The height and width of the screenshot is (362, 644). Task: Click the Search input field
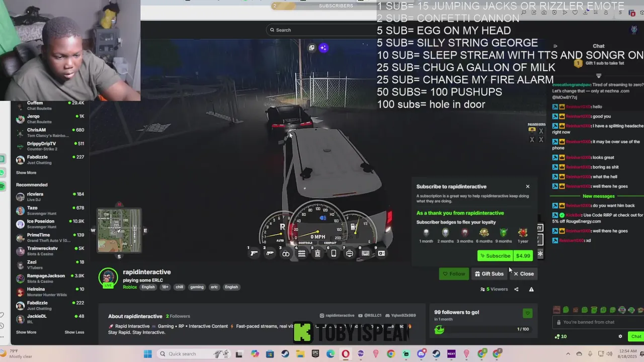322,30
